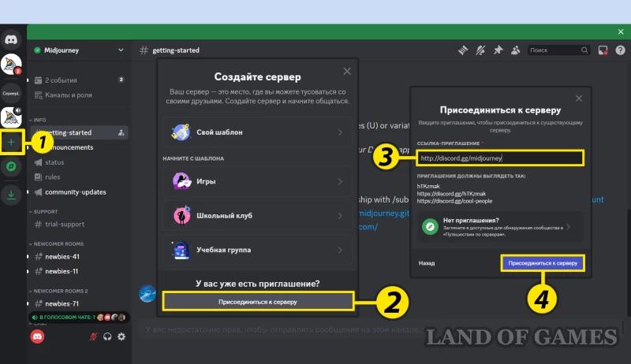Show member list icon in header
This screenshot has width=631, height=364.
click(x=516, y=50)
